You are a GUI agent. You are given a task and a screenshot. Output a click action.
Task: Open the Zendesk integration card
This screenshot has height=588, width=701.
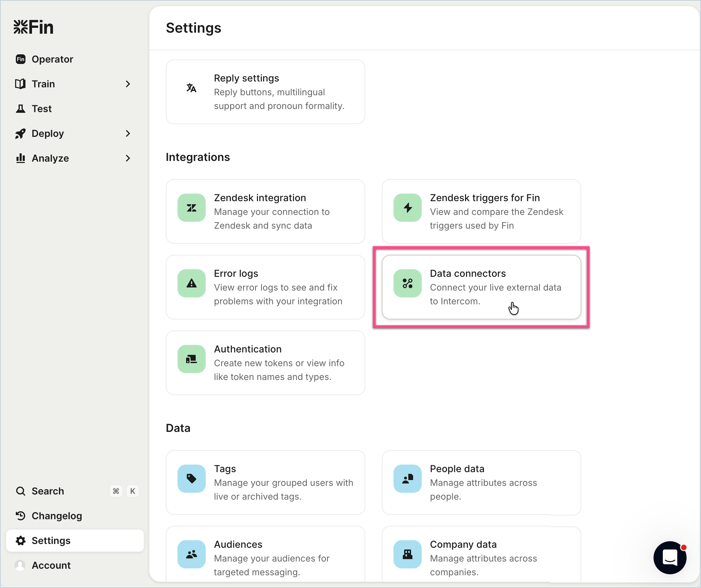[x=266, y=211]
